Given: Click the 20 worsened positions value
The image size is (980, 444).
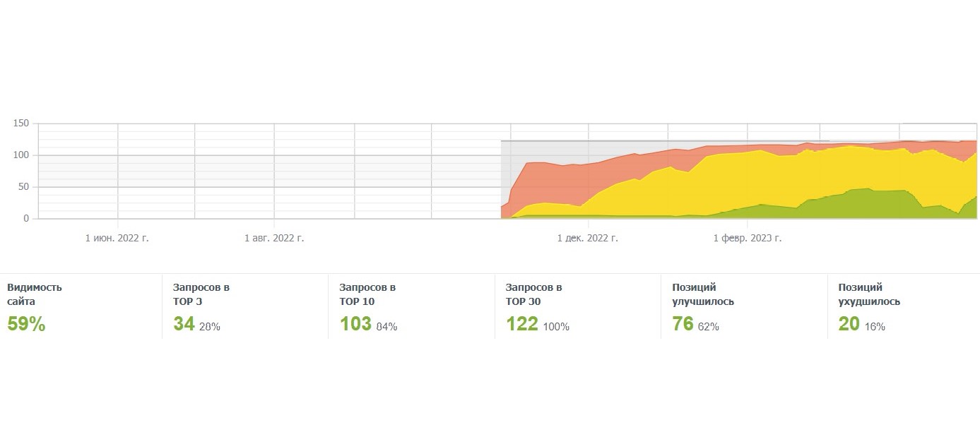Looking at the screenshot, I should (849, 325).
